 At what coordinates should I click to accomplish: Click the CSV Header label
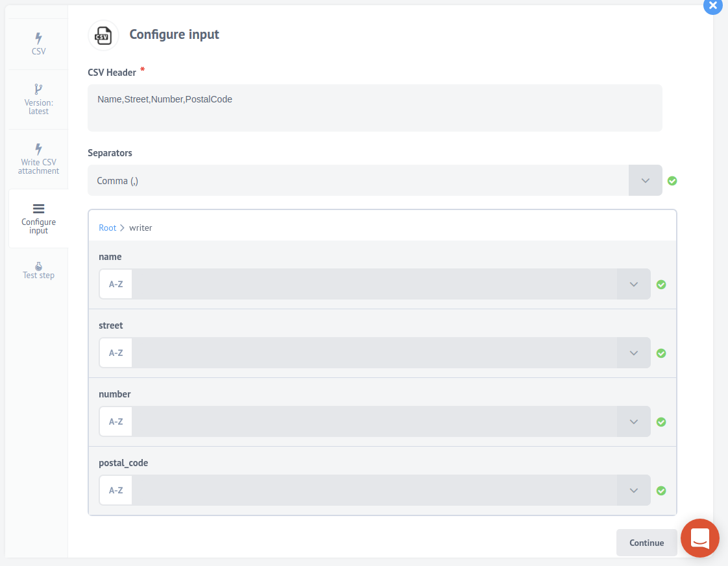point(112,73)
